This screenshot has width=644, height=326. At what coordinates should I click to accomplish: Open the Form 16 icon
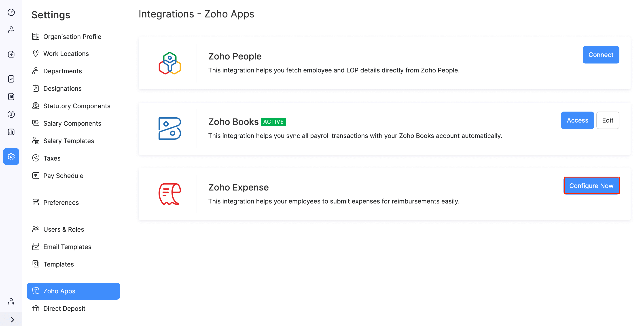pos(11,97)
